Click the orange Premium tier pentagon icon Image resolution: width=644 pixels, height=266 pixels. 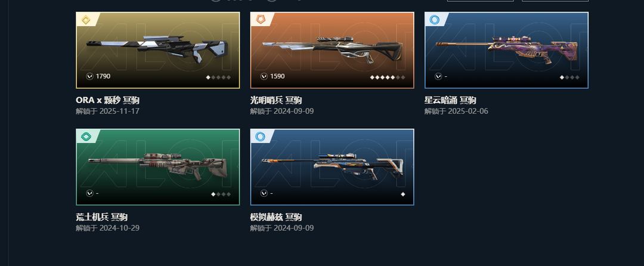(260, 19)
